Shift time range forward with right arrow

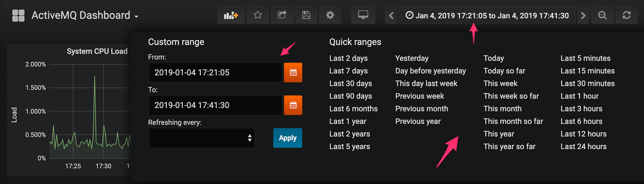coord(583,16)
